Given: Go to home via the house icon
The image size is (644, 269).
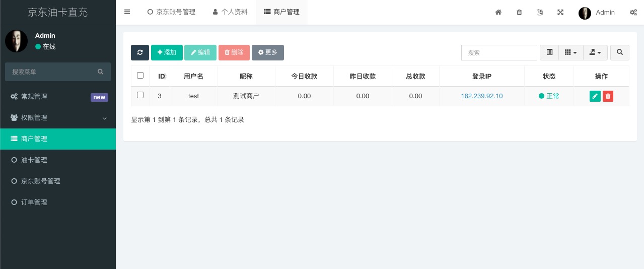Looking at the screenshot, I should pyautogui.click(x=498, y=12).
